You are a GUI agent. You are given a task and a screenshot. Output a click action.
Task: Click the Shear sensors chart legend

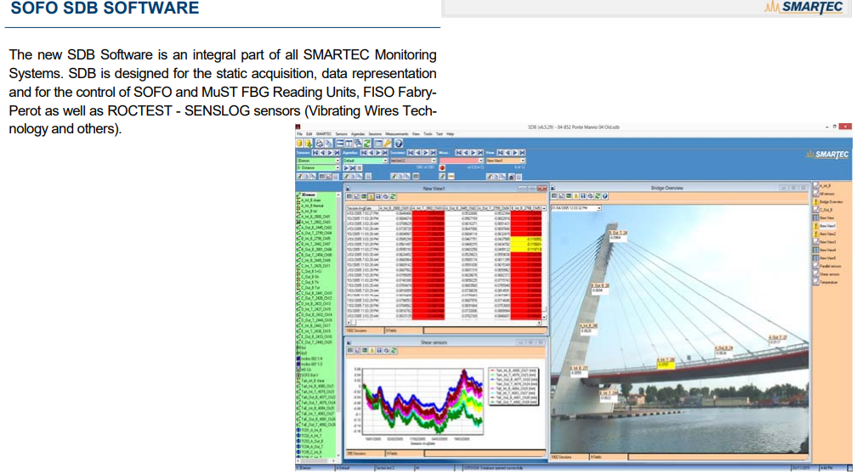tap(513, 386)
